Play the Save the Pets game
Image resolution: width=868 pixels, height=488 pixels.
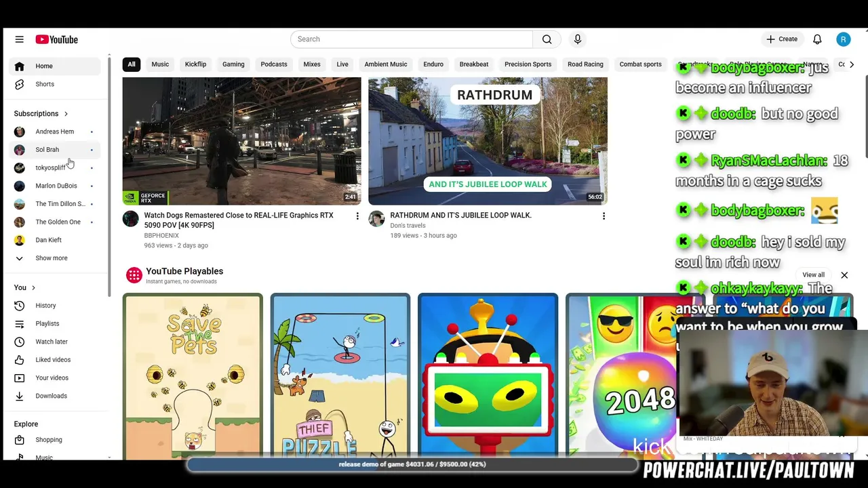(x=193, y=376)
